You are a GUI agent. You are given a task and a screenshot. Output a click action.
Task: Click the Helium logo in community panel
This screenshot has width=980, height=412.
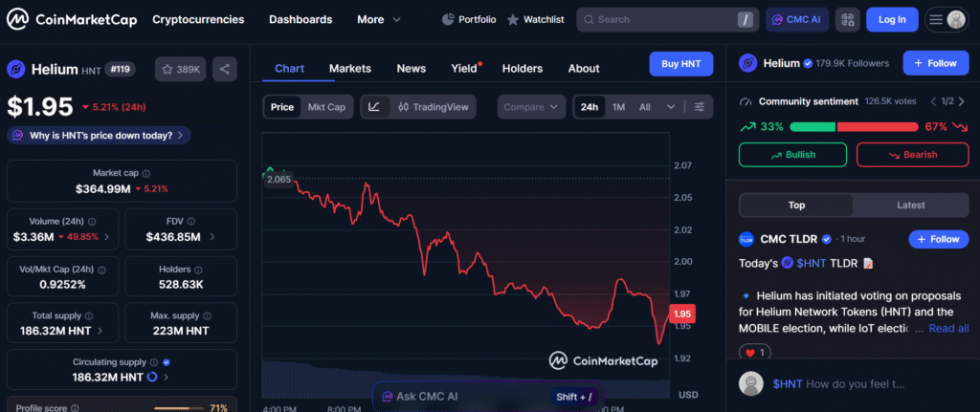[748, 63]
